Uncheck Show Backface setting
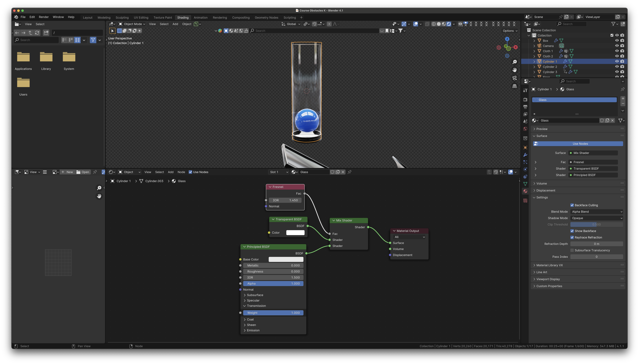The image size is (639, 364). [x=572, y=231]
